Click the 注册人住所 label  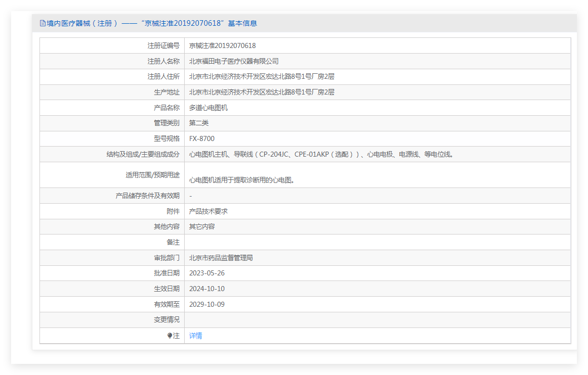click(163, 76)
